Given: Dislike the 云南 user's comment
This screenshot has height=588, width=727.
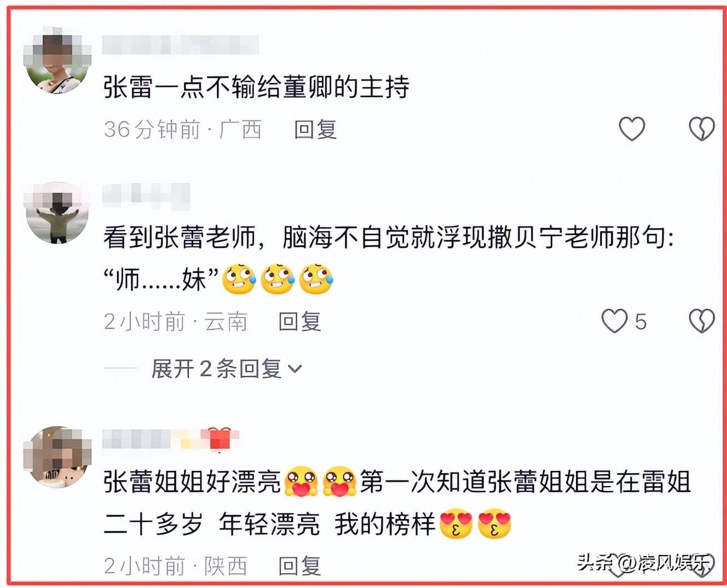Looking at the screenshot, I should click(x=701, y=321).
